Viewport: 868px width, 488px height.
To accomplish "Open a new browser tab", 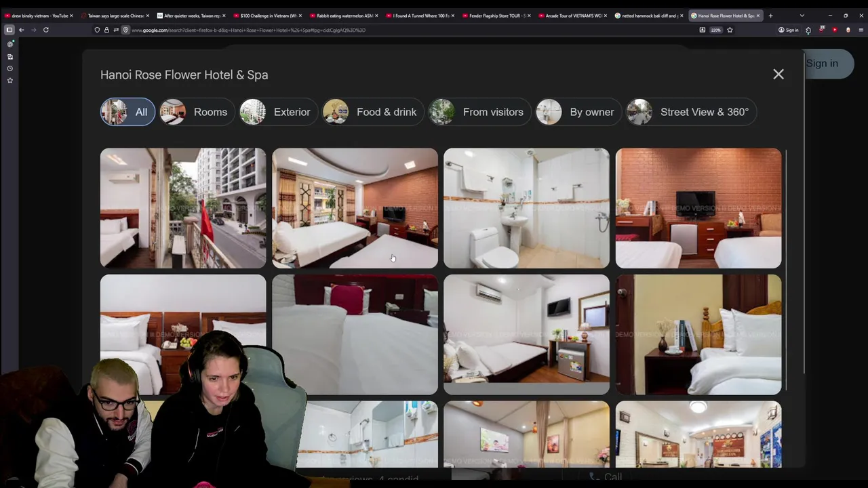I will pos(770,16).
